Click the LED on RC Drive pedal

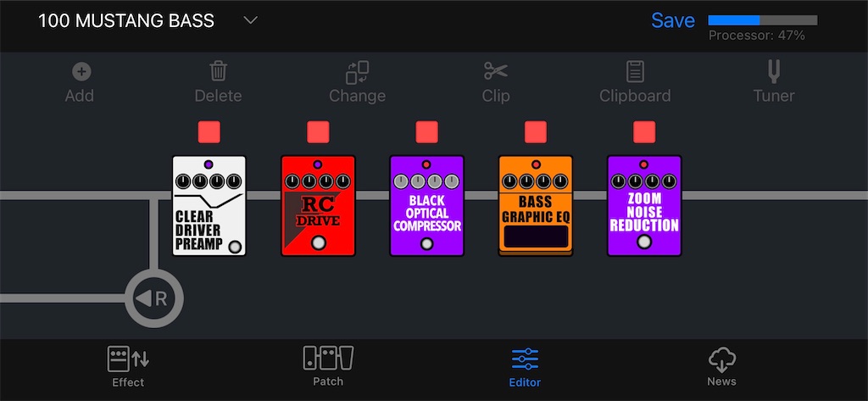point(318,164)
